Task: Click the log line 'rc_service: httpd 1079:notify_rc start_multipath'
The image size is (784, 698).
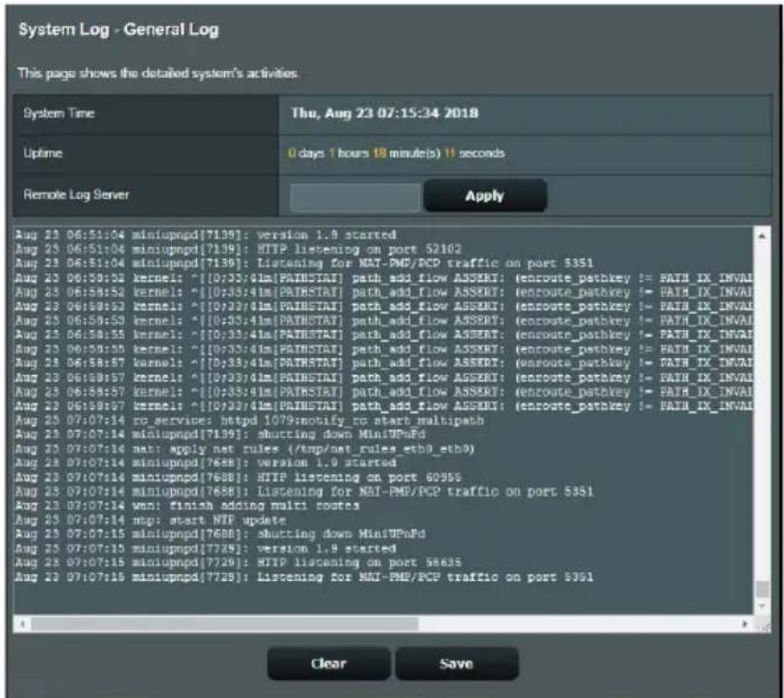Action: tap(249, 420)
